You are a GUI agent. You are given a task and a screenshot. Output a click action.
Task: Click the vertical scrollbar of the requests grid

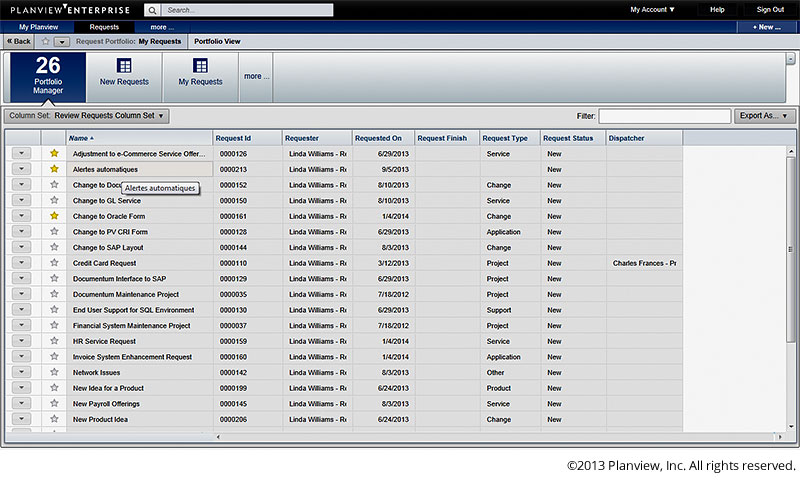pos(791,250)
